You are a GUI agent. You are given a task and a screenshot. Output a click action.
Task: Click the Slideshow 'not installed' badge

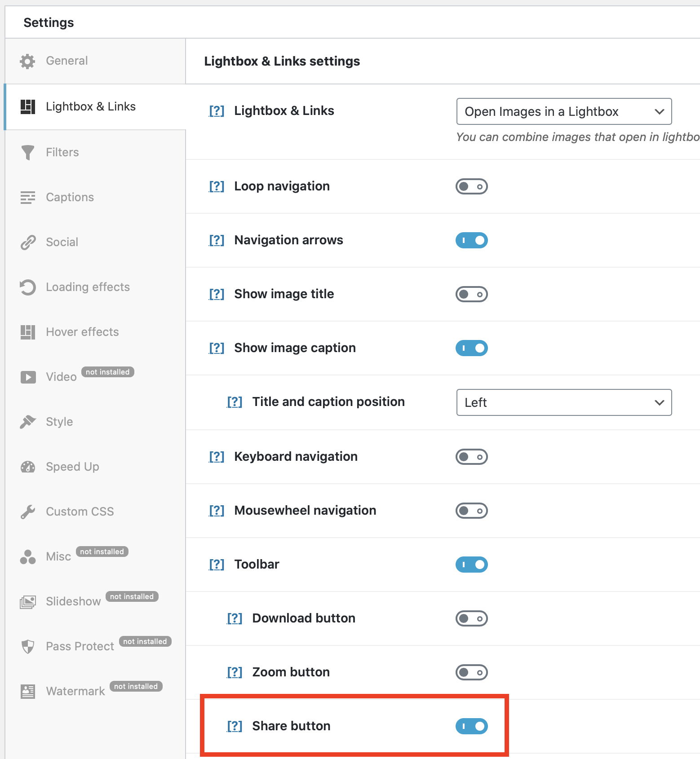(132, 596)
